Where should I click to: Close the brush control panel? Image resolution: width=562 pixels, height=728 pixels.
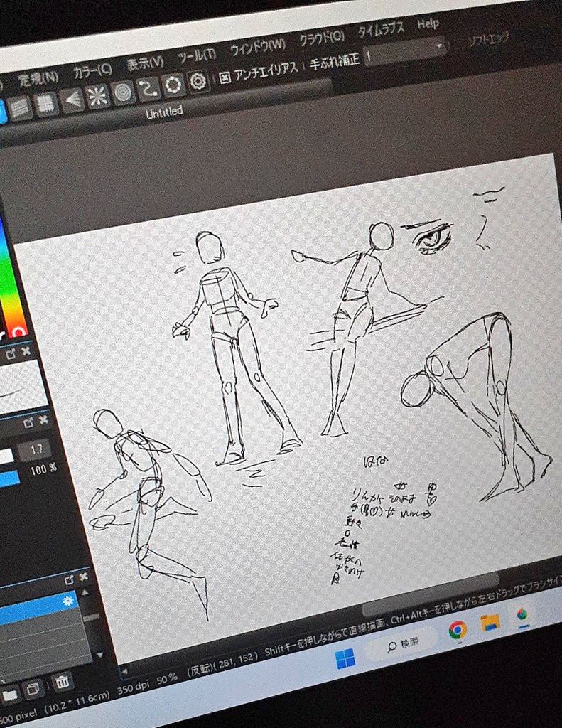click(43, 420)
